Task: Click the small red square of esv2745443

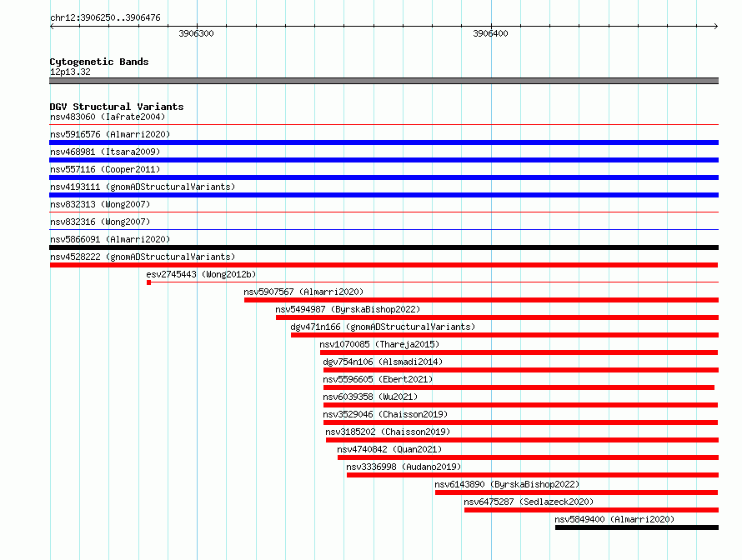Action: (x=148, y=282)
